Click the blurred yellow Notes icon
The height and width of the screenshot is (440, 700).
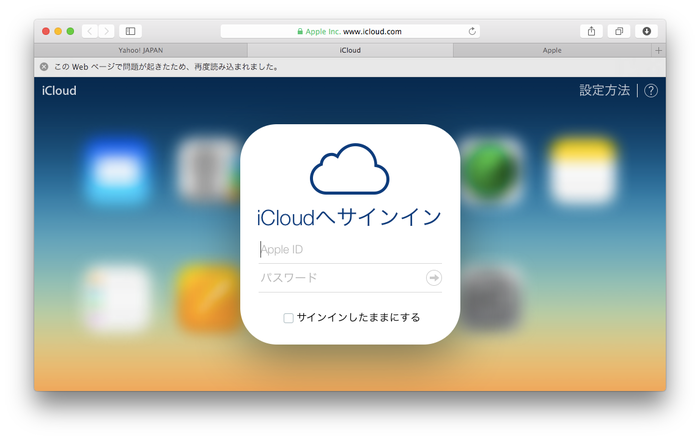click(583, 170)
